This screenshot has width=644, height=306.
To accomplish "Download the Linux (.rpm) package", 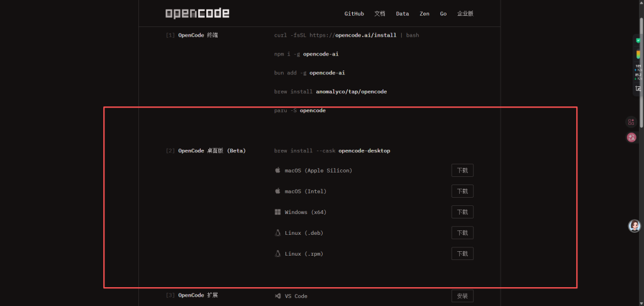I will (462, 254).
